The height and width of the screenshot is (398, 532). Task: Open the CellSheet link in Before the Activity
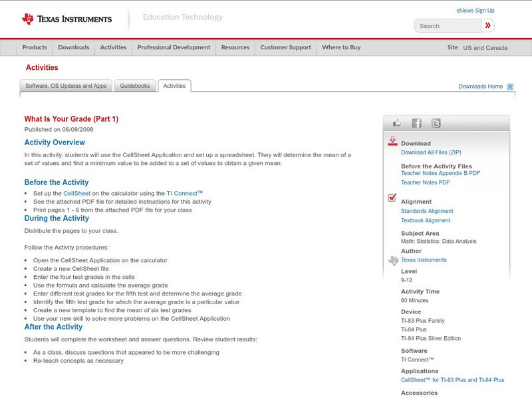[77, 193]
